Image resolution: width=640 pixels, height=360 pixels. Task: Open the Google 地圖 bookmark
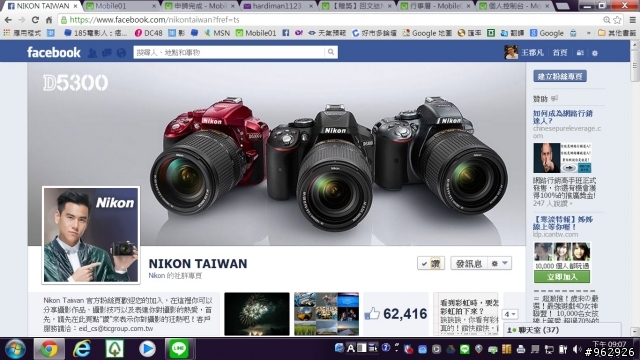pyautogui.click(x=427, y=33)
